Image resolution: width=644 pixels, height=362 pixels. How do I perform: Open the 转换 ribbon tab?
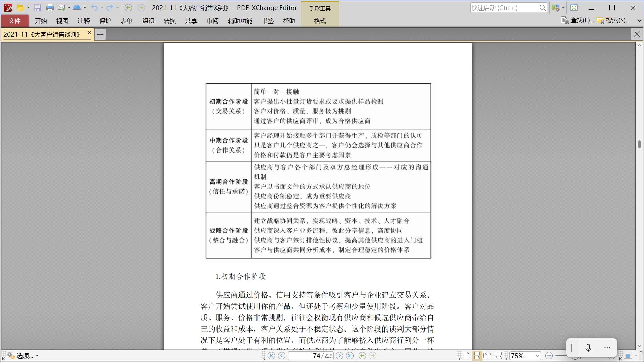pos(169,21)
